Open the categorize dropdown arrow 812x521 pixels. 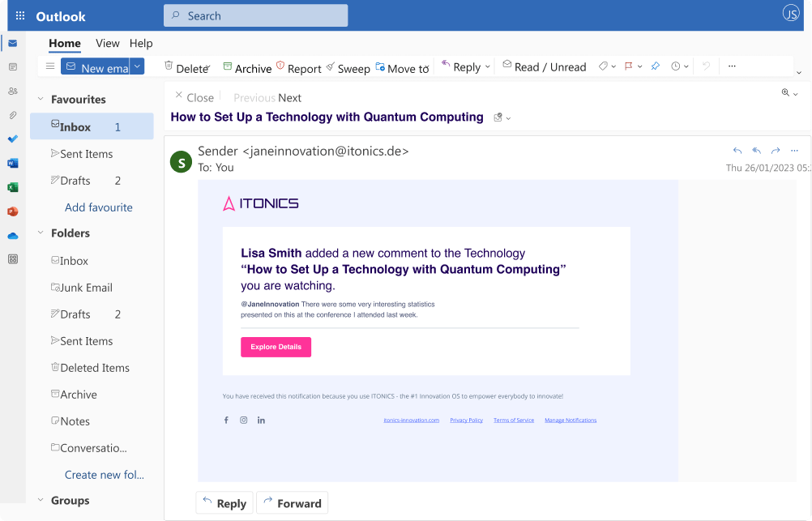coord(613,66)
